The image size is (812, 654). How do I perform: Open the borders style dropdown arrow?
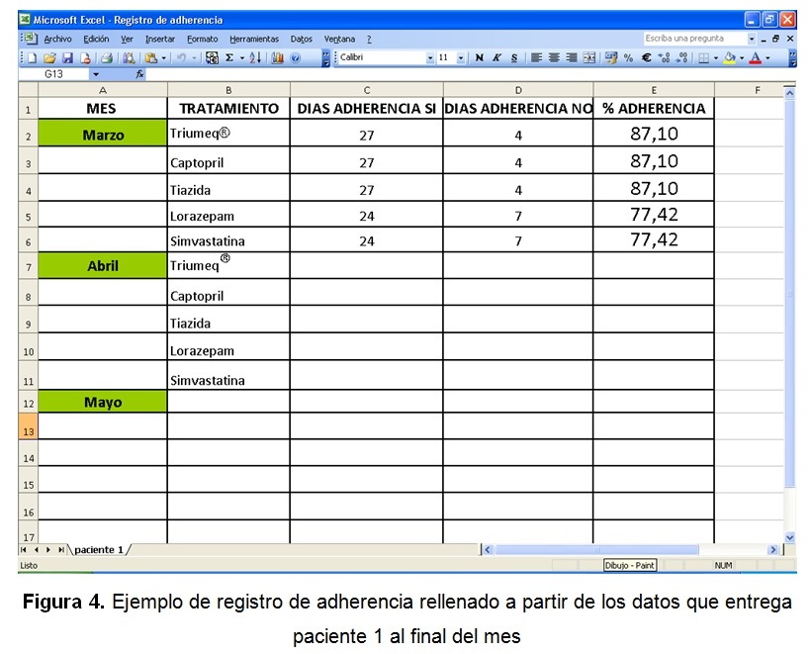[716, 57]
